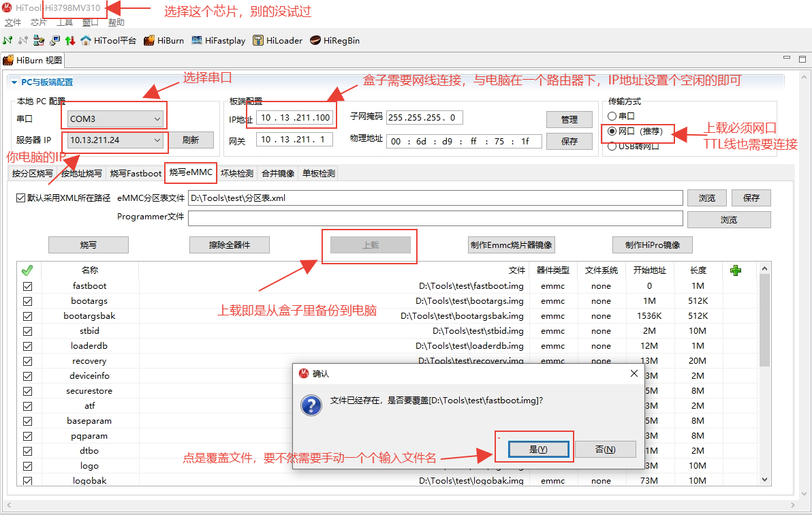Select the 烧写eMMC tab

pyautogui.click(x=191, y=172)
